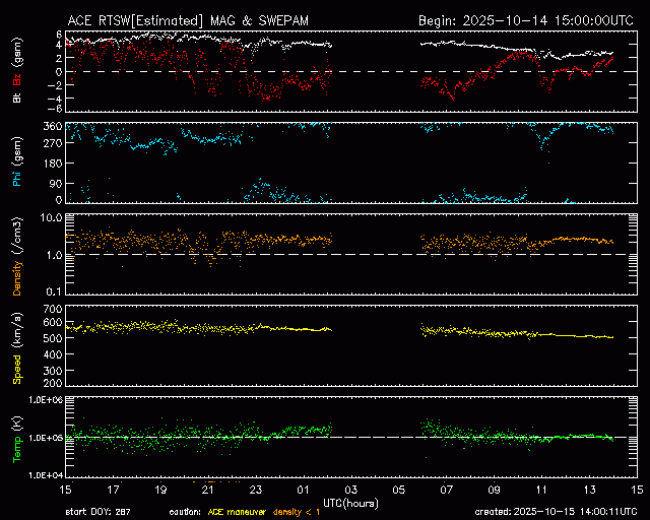
Task: Click the 03 hour tick label
Action: pos(351,491)
